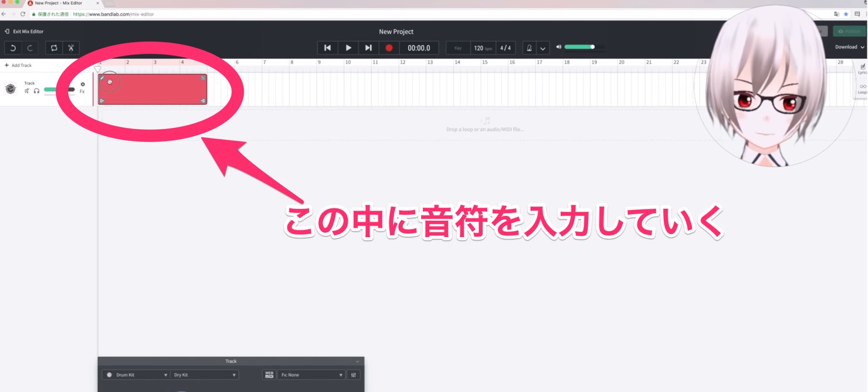Open the effects mixer sliders icon

pos(354,375)
